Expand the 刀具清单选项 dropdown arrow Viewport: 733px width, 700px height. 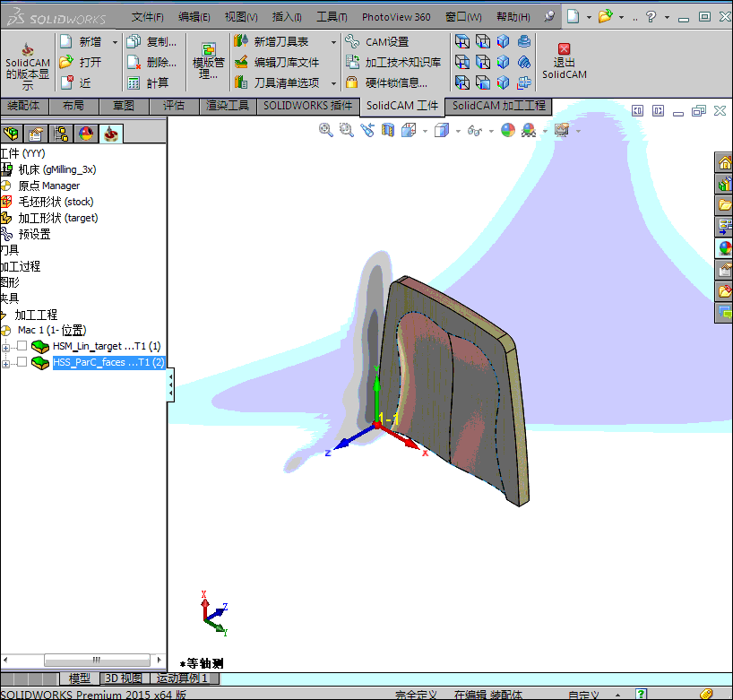(x=333, y=83)
